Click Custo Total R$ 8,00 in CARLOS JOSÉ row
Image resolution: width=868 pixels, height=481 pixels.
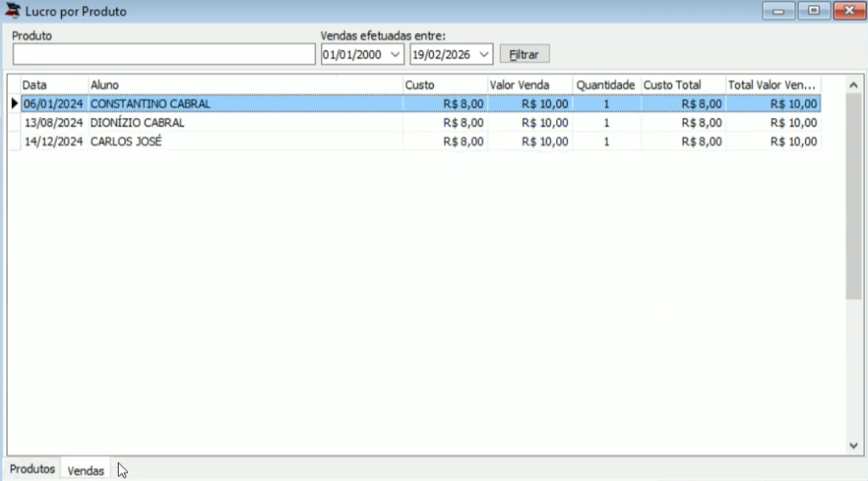(x=684, y=142)
